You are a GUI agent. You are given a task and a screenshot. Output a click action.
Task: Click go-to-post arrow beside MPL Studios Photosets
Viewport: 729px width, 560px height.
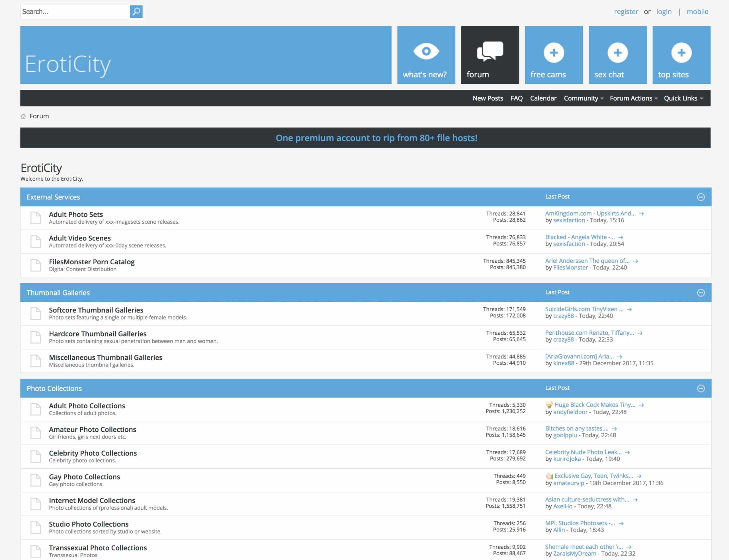[x=621, y=523]
